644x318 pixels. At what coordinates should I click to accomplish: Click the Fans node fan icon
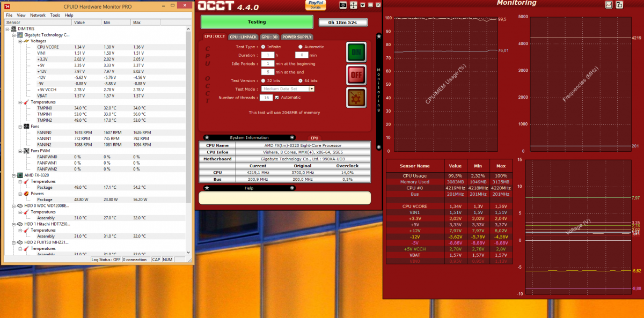(x=26, y=126)
